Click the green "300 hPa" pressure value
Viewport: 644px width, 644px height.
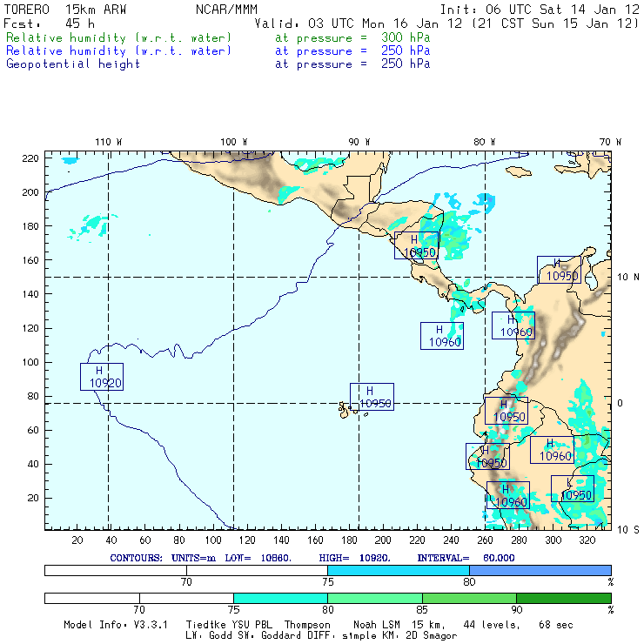point(406,37)
